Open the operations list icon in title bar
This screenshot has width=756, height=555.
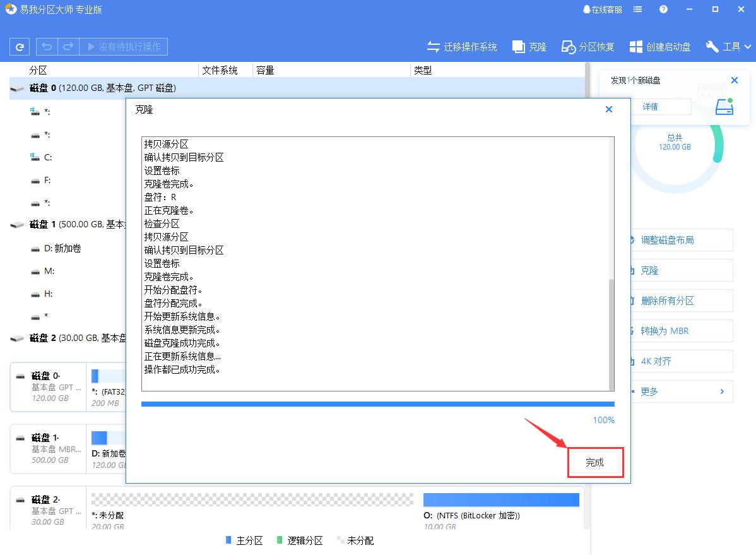637,9
